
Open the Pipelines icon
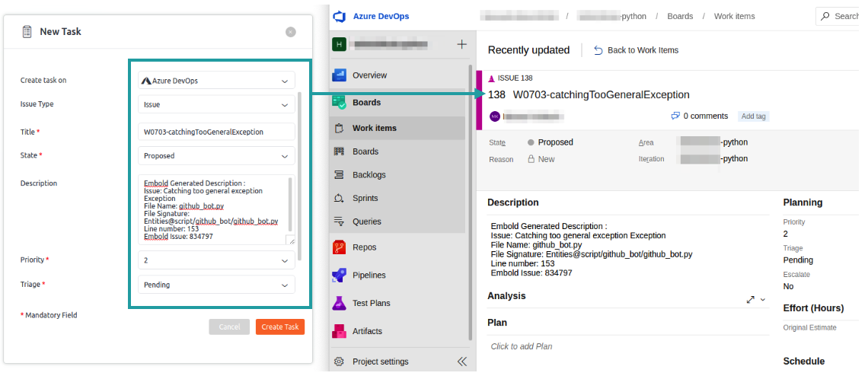339,276
